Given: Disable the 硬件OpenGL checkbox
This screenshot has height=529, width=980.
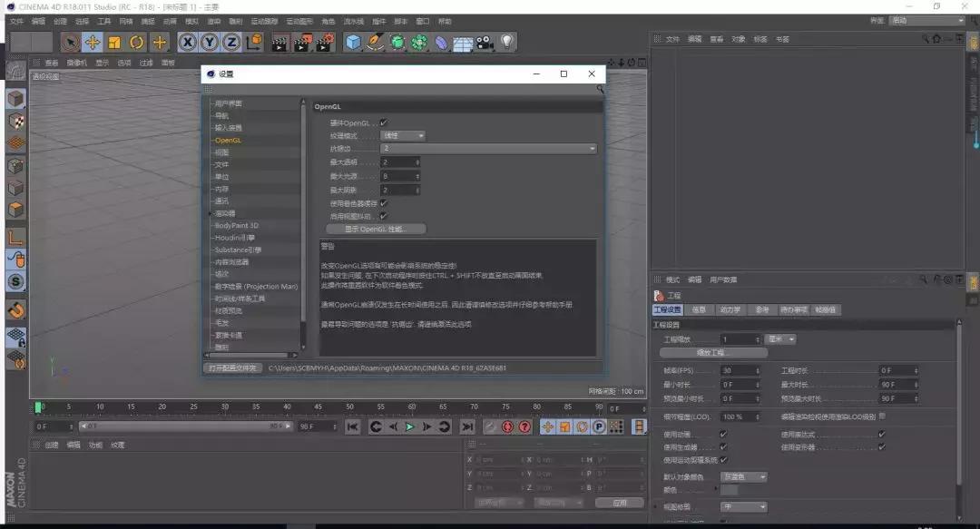Looking at the screenshot, I should [383, 122].
